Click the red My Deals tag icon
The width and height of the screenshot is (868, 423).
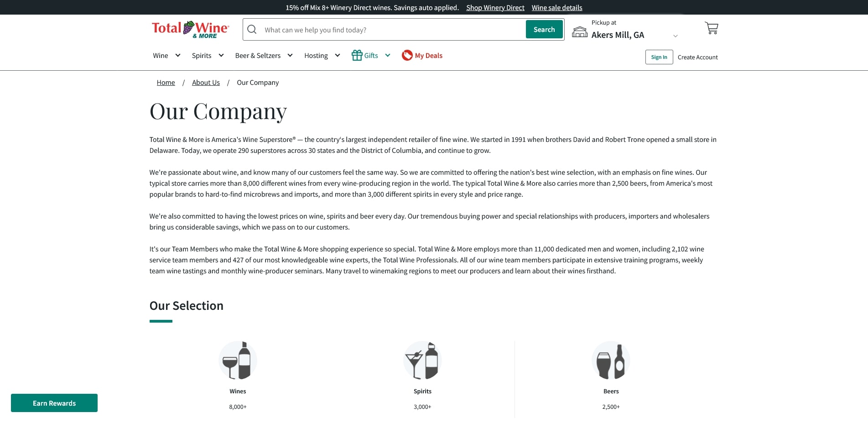click(407, 55)
